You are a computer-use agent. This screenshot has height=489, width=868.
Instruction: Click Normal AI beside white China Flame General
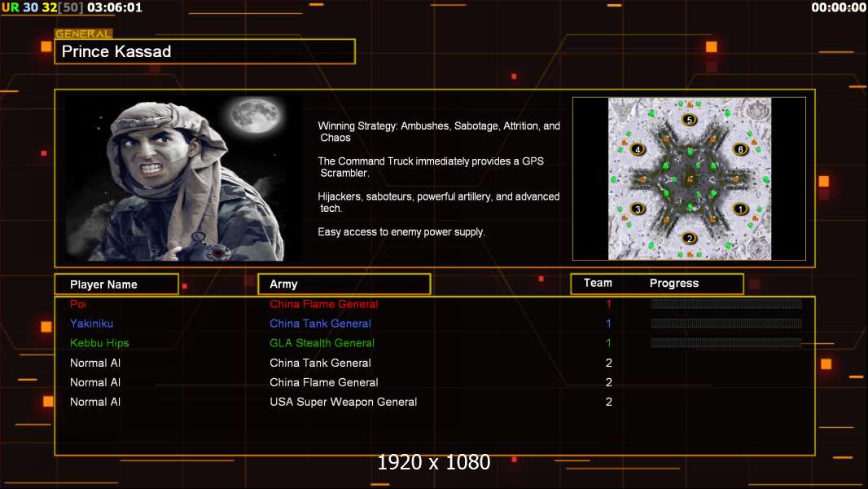point(95,382)
